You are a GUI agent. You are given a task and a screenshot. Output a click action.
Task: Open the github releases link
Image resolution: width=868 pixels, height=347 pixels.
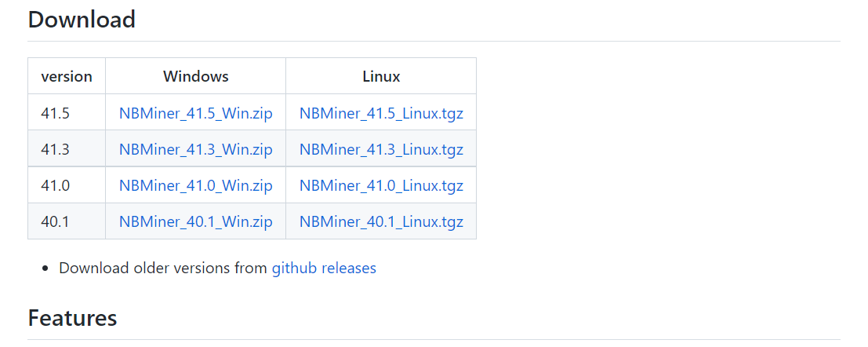tap(324, 268)
